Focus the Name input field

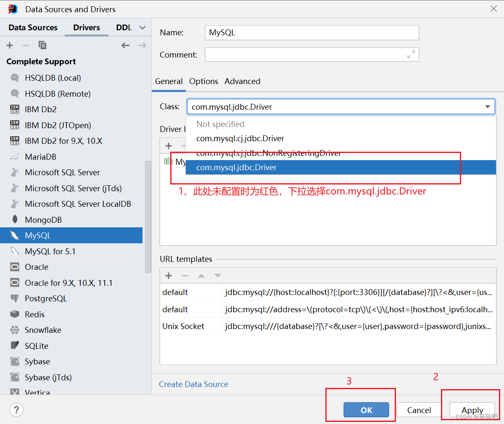(x=312, y=33)
